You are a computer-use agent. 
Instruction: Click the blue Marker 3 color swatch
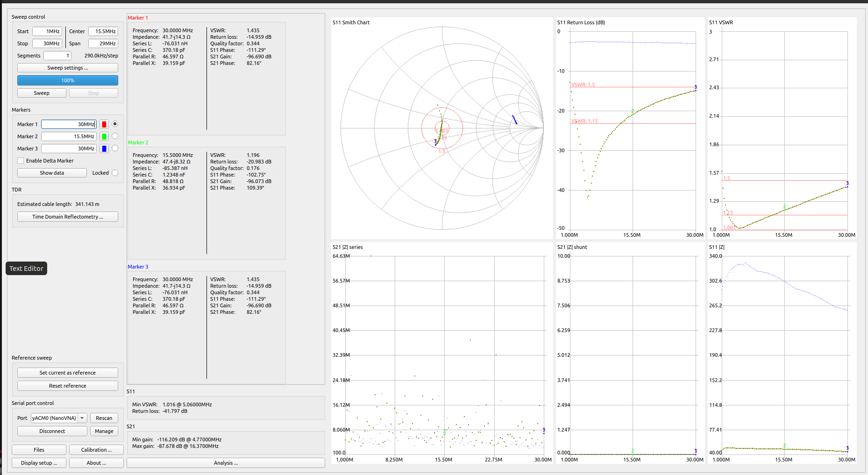(104, 149)
